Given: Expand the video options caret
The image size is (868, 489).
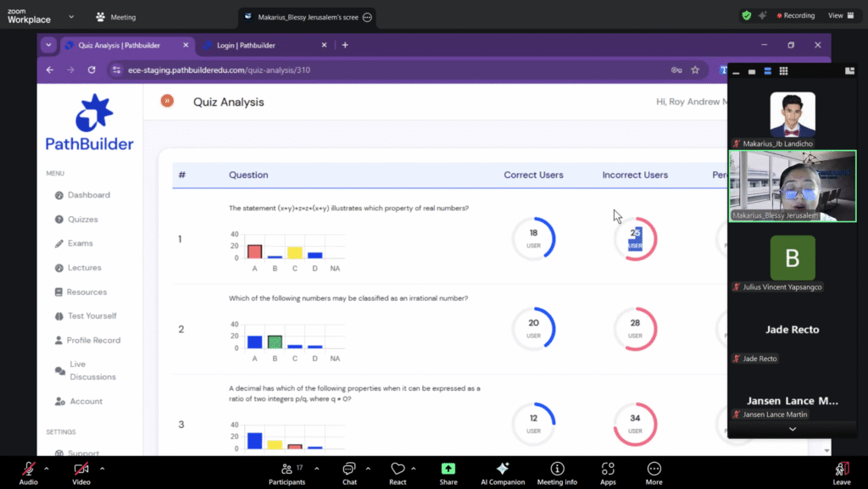Looking at the screenshot, I should tap(102, 468).
